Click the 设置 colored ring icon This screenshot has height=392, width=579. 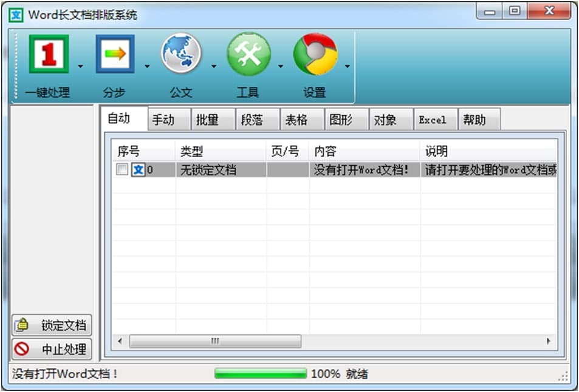[x=315, y=54]
